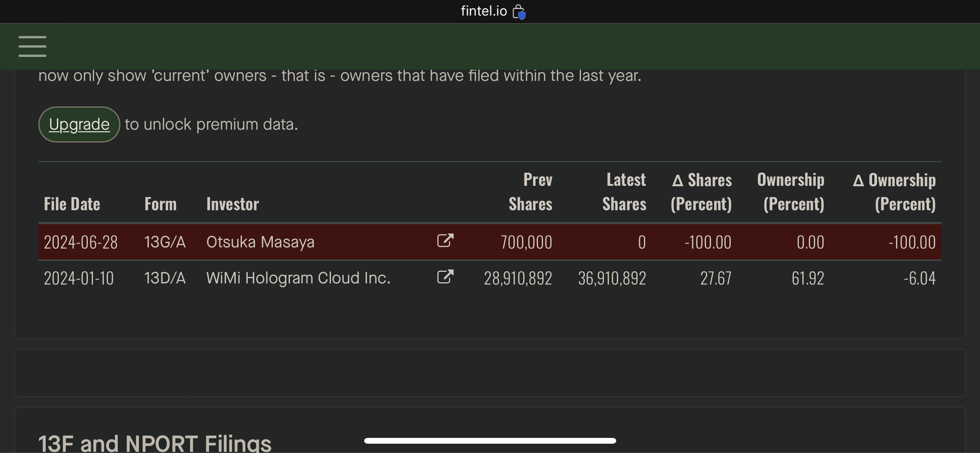Screen dimensions: 980x453
Task: Open the hamburger navigation menu
Action: (x=33, y=46)
